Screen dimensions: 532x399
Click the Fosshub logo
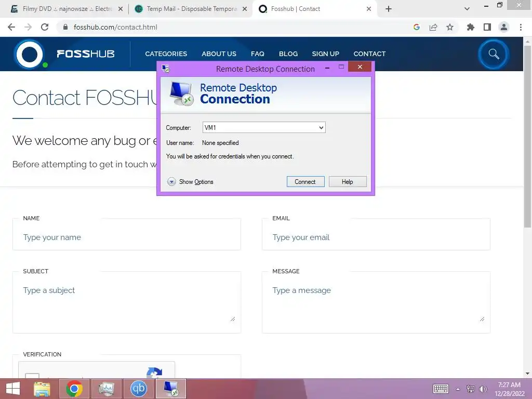[65, 54]
